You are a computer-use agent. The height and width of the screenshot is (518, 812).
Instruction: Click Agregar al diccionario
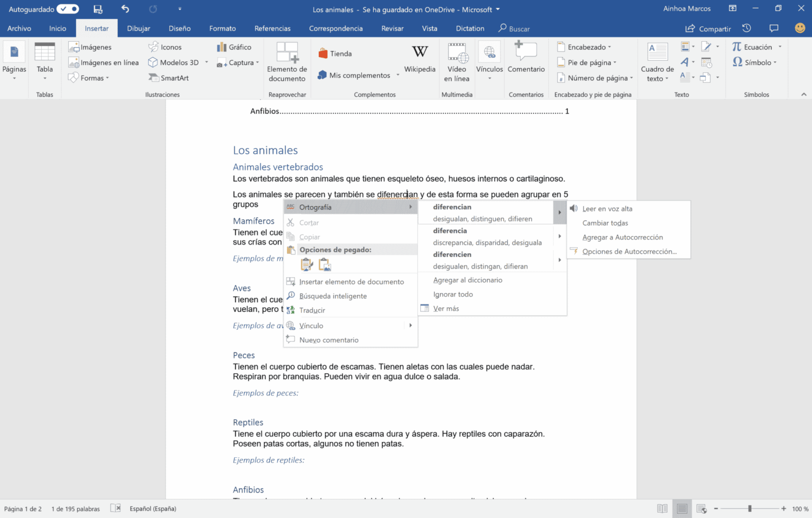[492, 280]
